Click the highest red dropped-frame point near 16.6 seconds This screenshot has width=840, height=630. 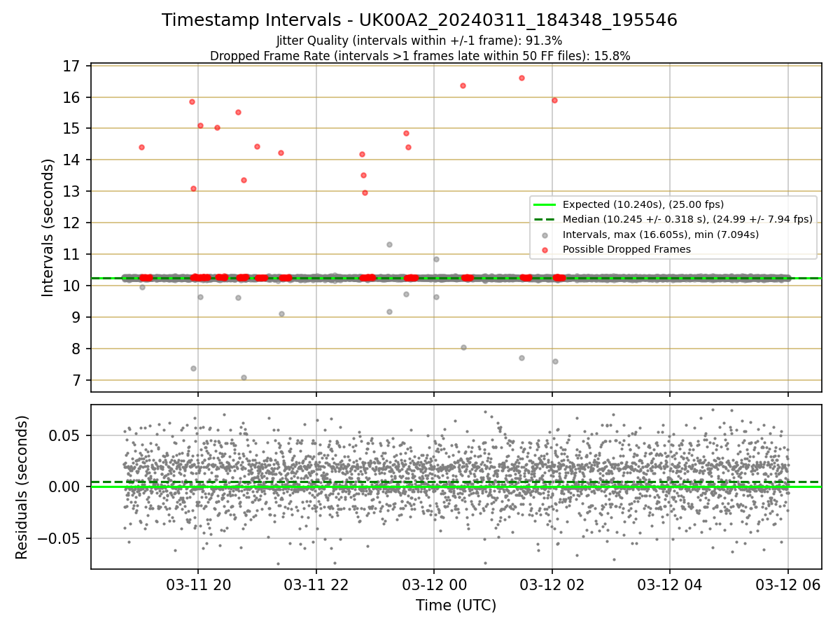click(521, 78)
